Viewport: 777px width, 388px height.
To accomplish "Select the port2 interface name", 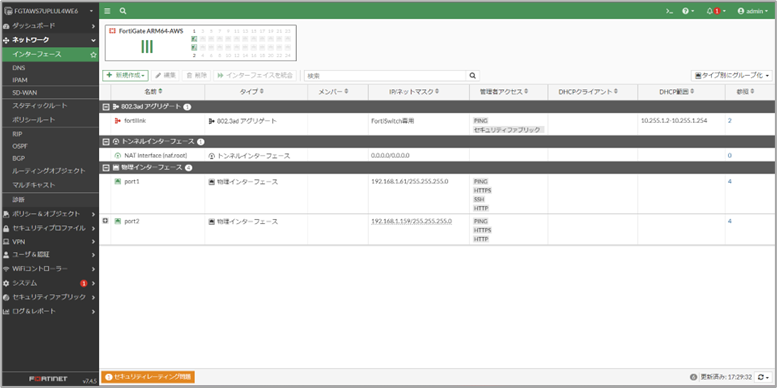I will pyautogui.click(x=132, y=222).
